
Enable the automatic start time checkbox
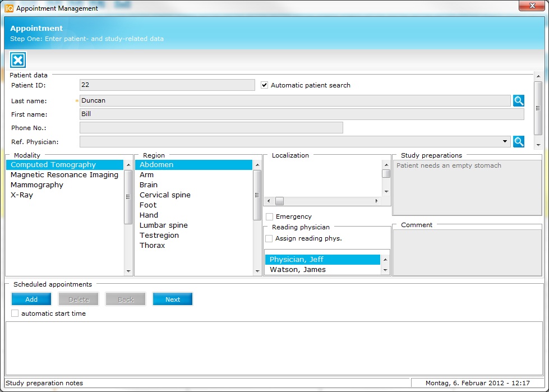click(15, 313)
